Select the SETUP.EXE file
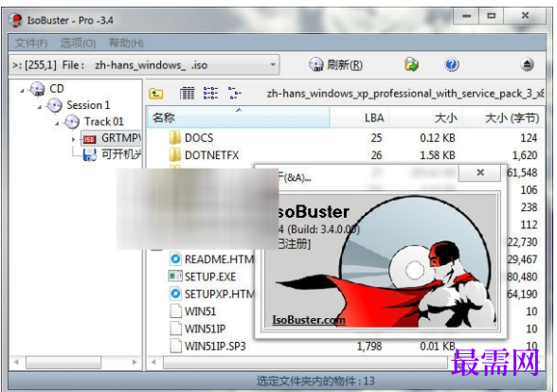 pos(210,276)
